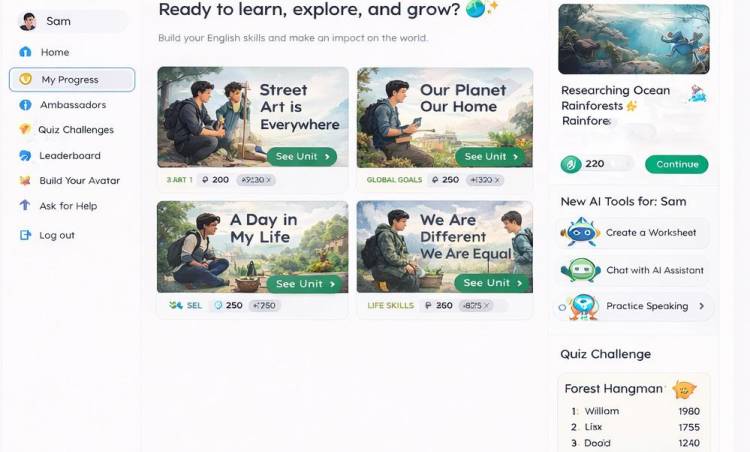
Task: Click Sam's profile avatar picture
Action: [27, 22]
